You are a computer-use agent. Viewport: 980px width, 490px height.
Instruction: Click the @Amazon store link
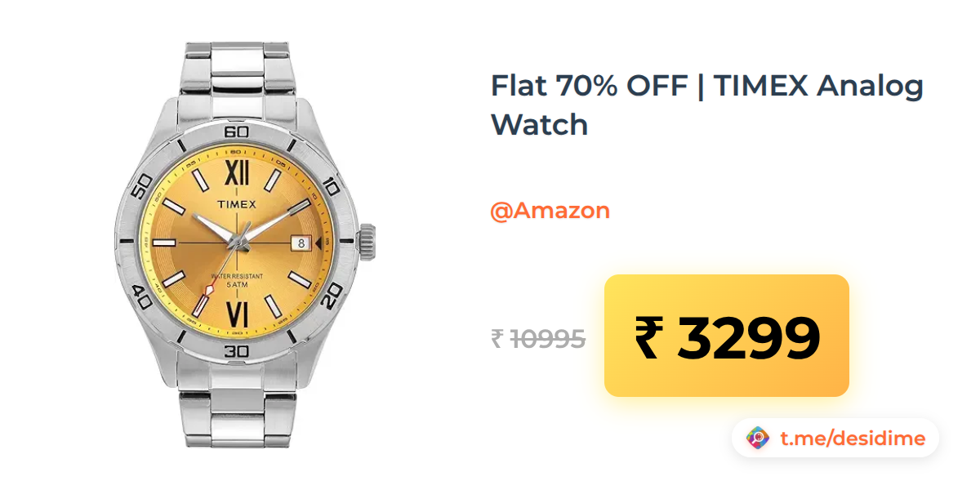click(550, 211)
